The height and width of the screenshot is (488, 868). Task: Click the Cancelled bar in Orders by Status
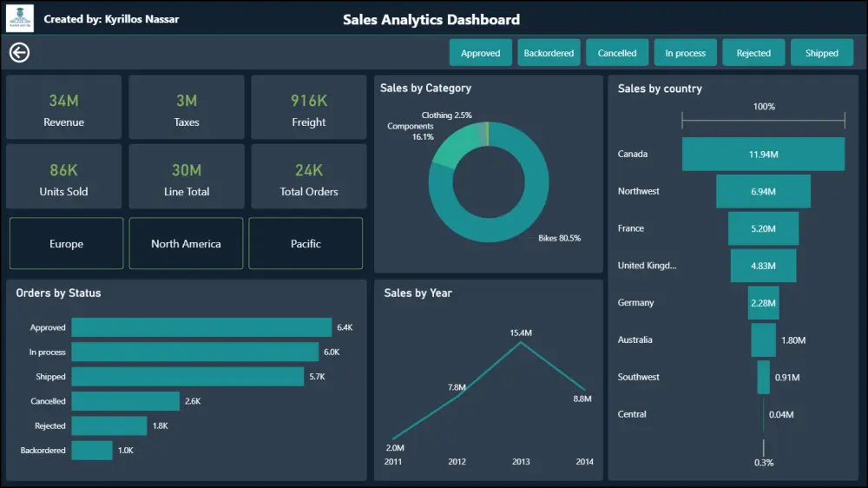126,401
